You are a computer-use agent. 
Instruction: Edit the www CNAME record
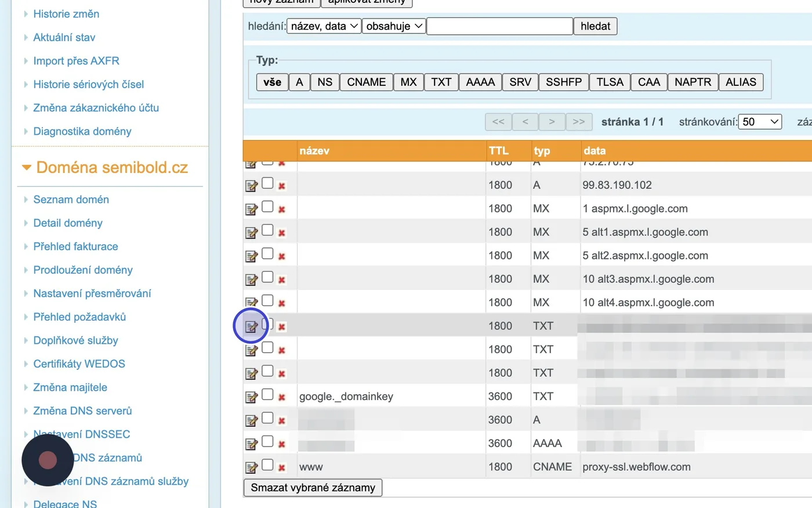coord(251,467)
